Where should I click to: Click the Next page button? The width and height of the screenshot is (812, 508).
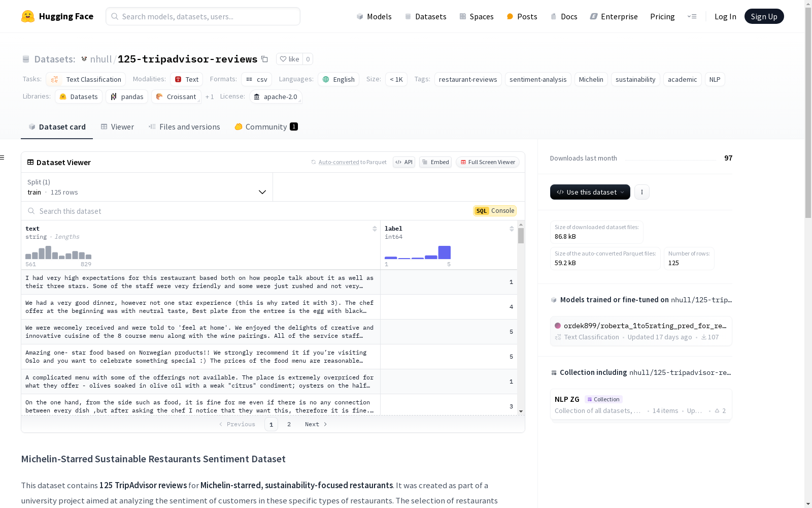click(x=316, y=424)
